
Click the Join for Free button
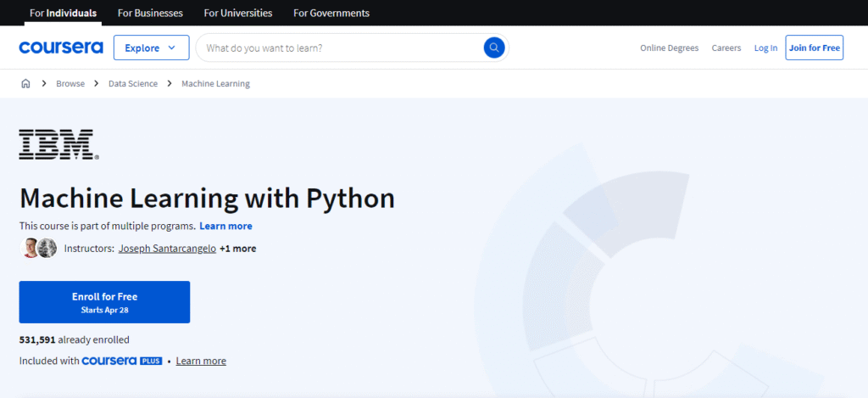[815, 48]
